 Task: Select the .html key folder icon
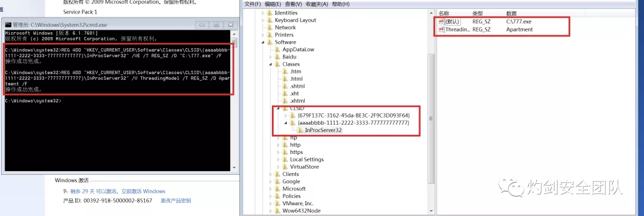click(284, 79)
